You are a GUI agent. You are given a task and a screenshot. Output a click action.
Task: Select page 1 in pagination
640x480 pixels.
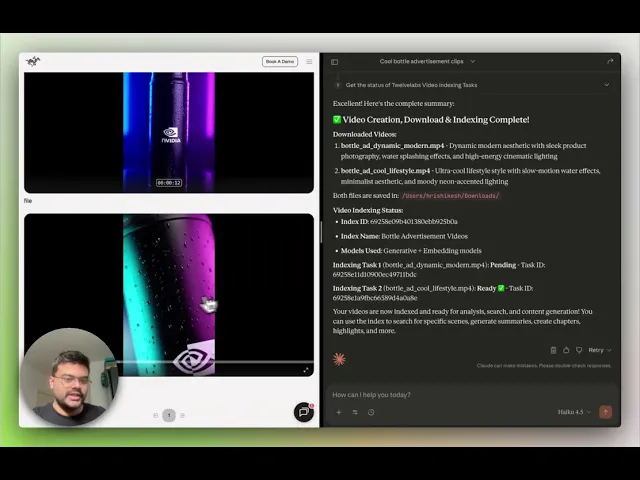click(x=169, y=416)
